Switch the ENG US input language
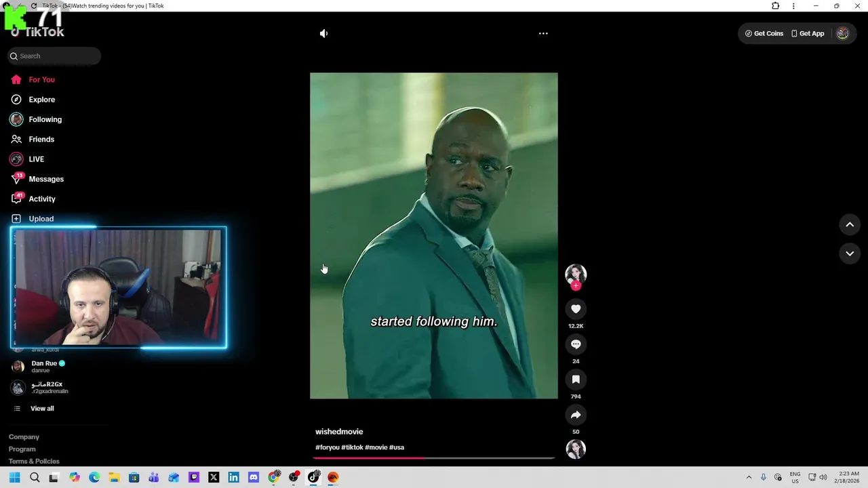Screen dimensions: 868x488 [795, 477]
